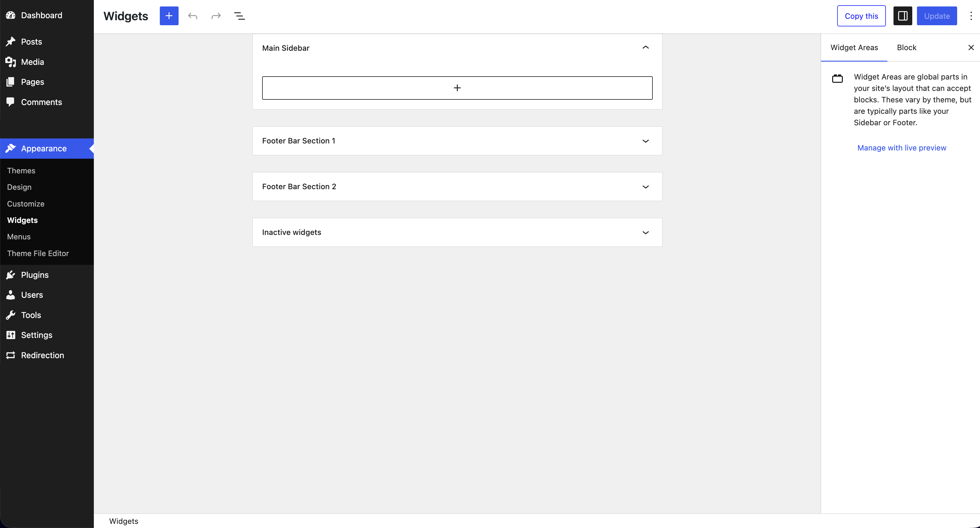
Task: Undo the last change
Action: 192,16
